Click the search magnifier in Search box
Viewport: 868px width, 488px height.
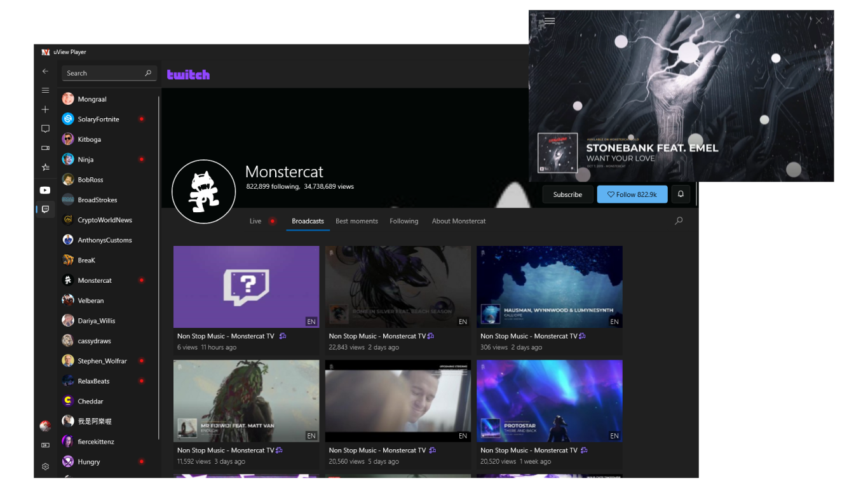[148, 73]
